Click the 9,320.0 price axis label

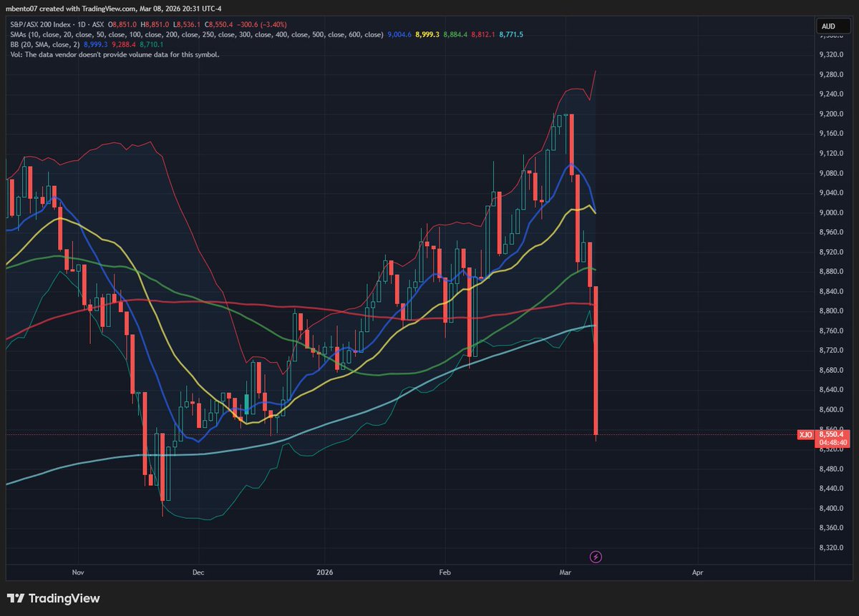(x=832, y=54)
